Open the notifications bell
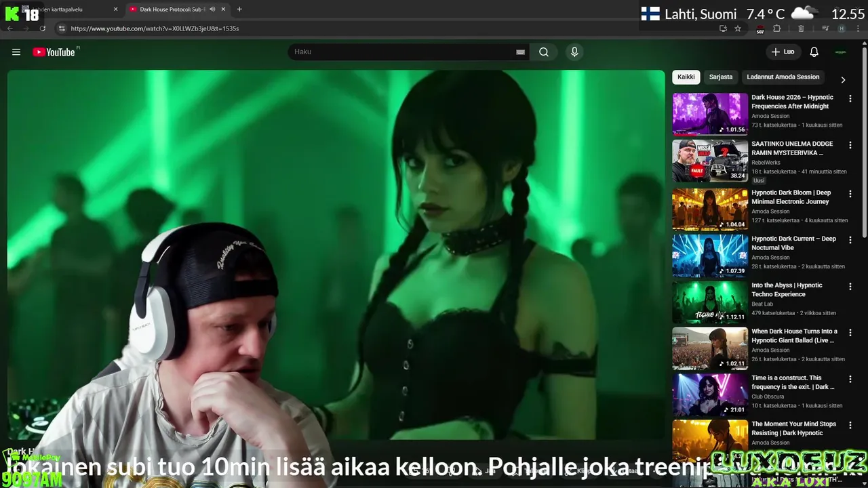The image size is (868, 488). click(x=814, y=52)
